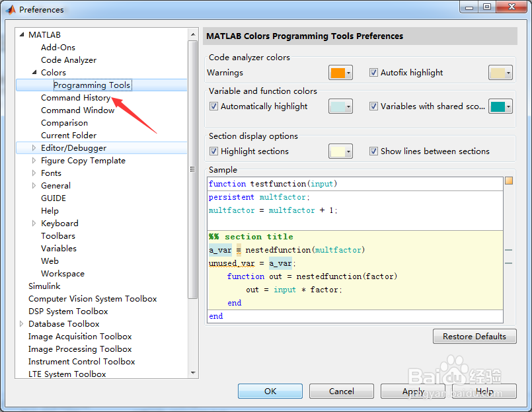Select Image Acquisition Toolbox
This screenshot has width=532, height=412.
[80, 336]
